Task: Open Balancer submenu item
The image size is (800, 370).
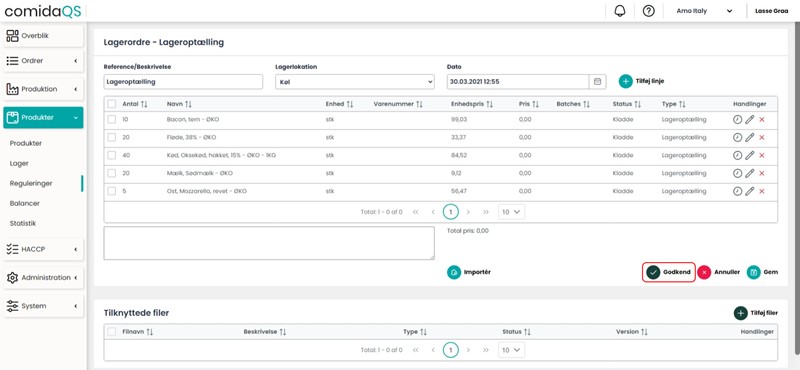Action: [x=24, y=203]
